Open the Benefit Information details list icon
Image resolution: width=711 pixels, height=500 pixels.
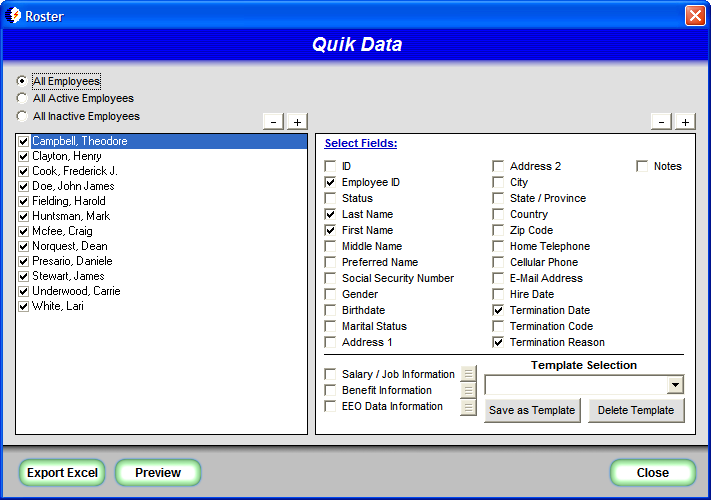pos(468,390)
